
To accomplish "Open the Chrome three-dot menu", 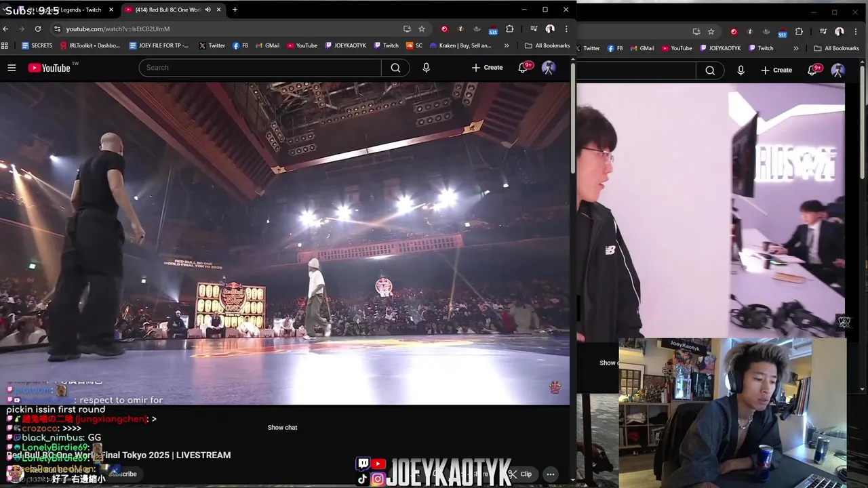I will tap(566, 29).
